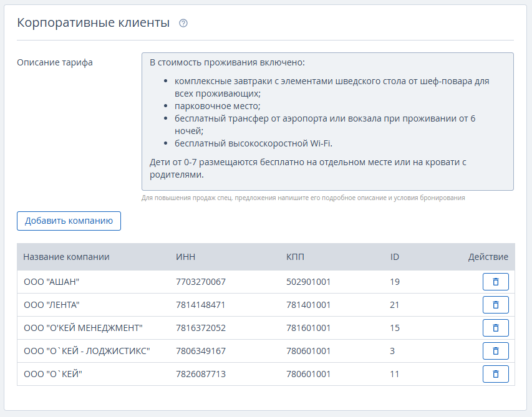Click trash icon for ООО "О`КЕЙ"

[x=495, y=374]
